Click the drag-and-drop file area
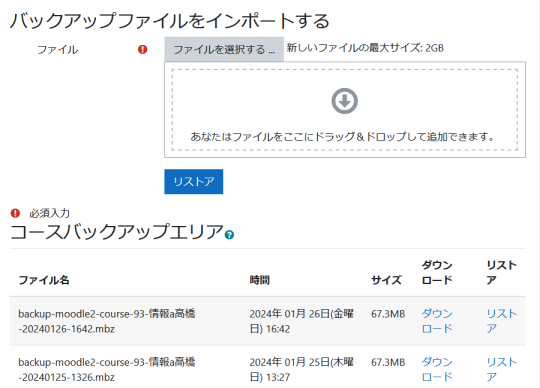This screenshot has width=540, height=388. coord(345,109)
